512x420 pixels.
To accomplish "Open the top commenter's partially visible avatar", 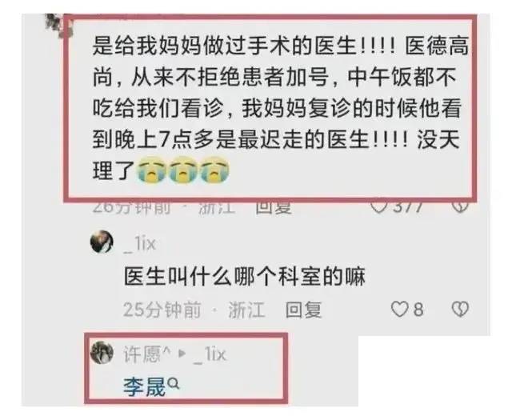I will 58,23.
